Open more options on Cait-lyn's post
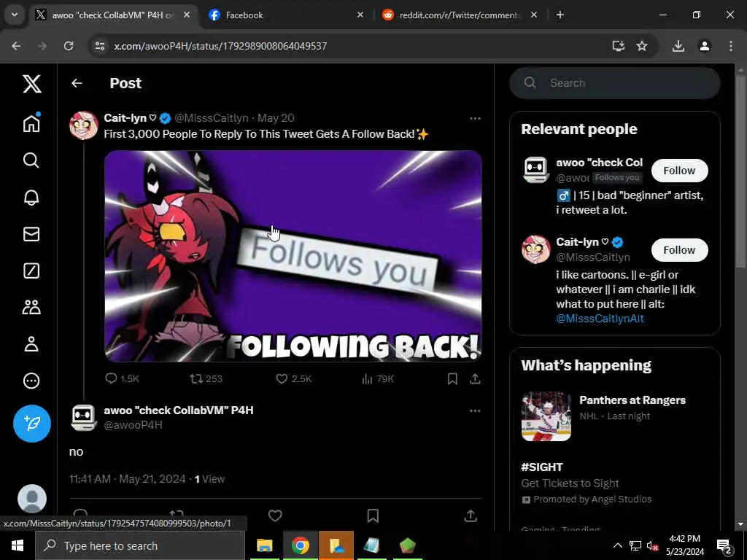 pyautogui.click(x=475, y=118)
